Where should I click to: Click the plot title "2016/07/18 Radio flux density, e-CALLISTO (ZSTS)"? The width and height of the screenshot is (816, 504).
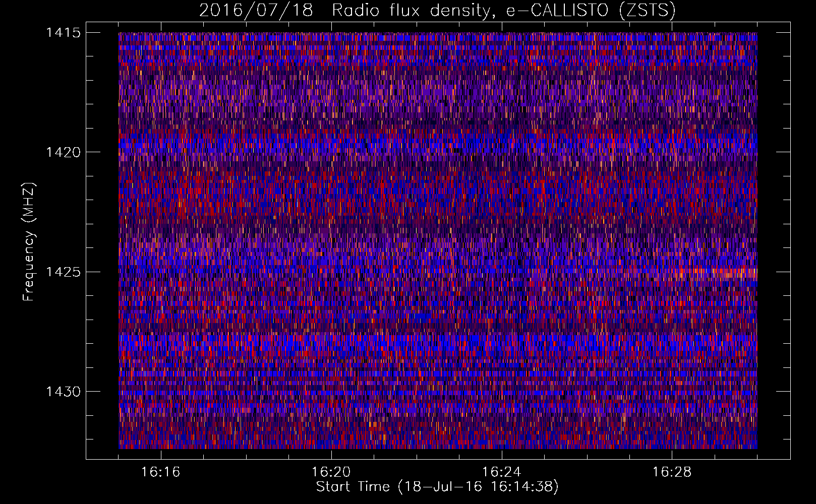point(437,11)
